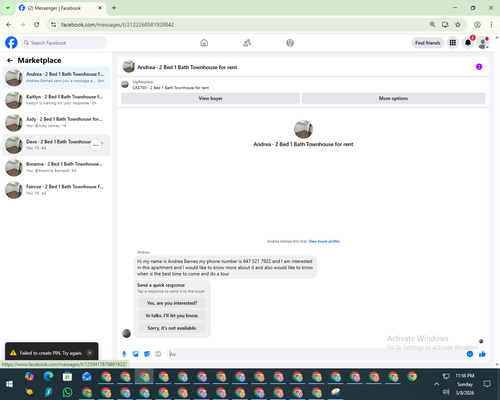Show hidden system tray icons
Screen dimensions: 500x400
click(436, 384)
